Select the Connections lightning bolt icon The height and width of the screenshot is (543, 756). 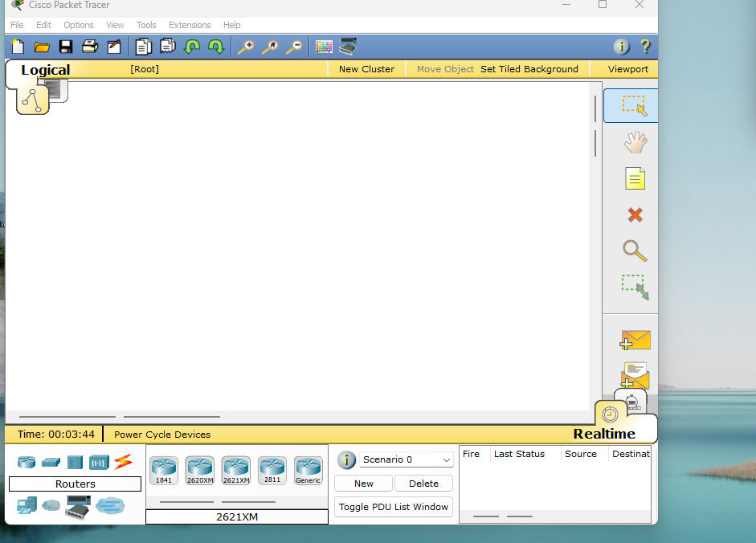click(124, 462)
